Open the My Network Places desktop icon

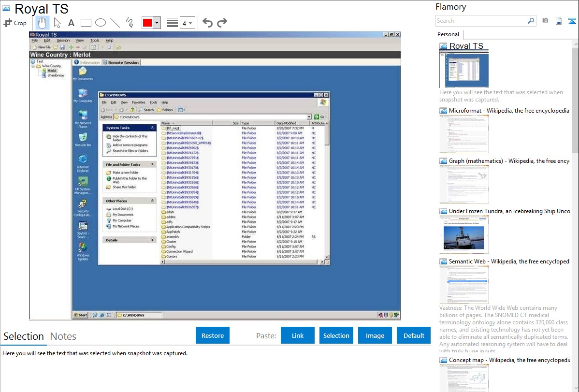point(83,119)
